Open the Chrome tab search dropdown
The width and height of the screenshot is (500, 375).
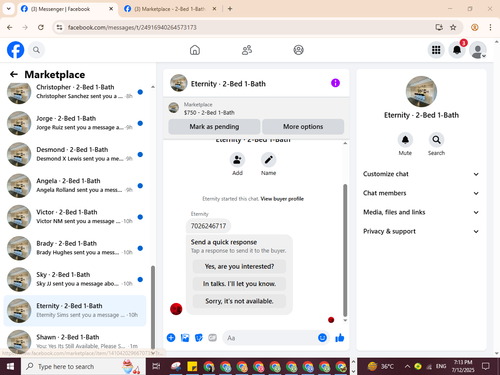pyautogui.click(x=9, y=9)
